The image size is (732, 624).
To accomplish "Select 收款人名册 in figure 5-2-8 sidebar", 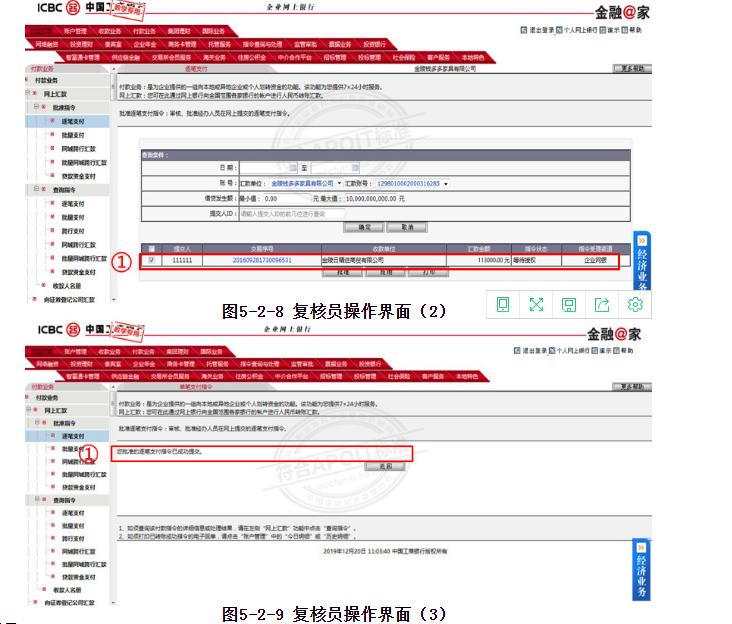I will pyautogui.click(x=66, y=286).
